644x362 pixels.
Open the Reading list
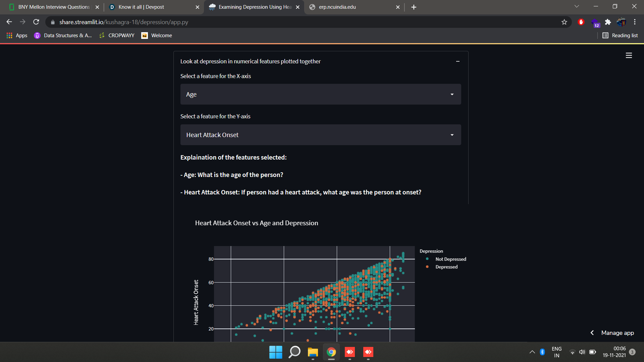620,36
